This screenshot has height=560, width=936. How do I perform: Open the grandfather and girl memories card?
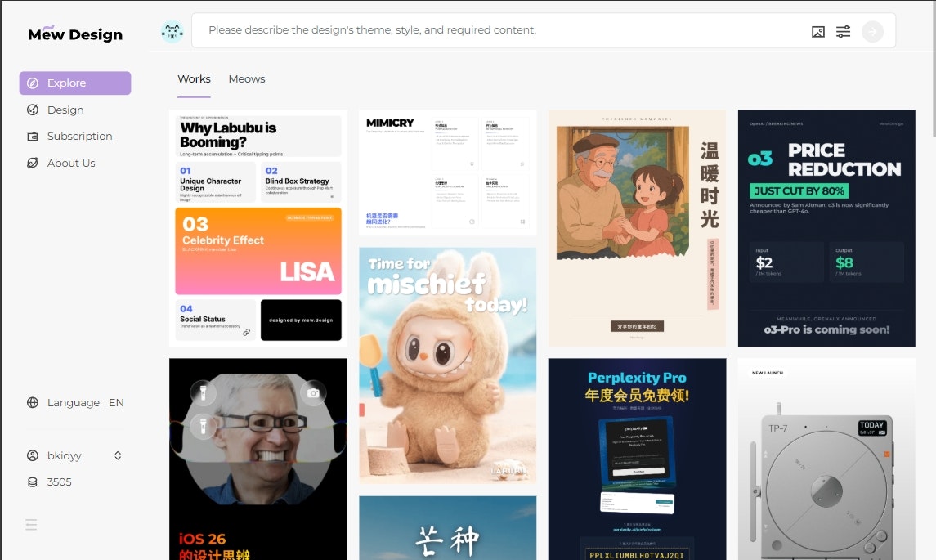point(637,228)
